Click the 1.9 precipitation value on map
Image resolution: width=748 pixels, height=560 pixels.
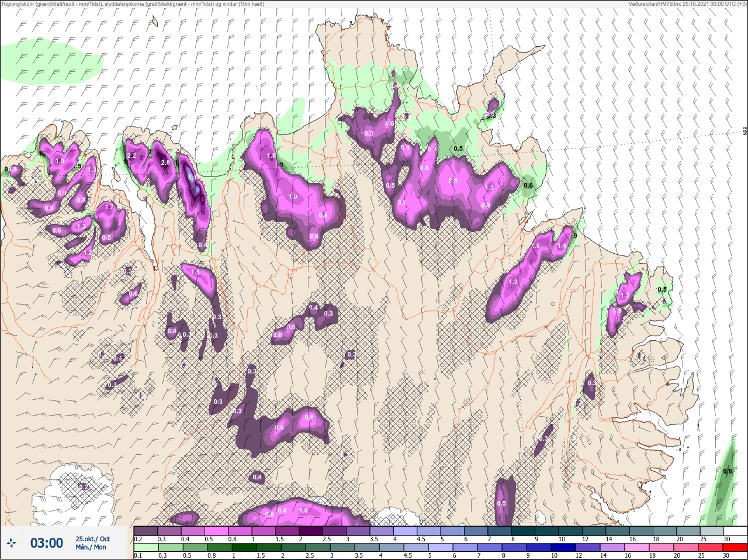point(60,161)
